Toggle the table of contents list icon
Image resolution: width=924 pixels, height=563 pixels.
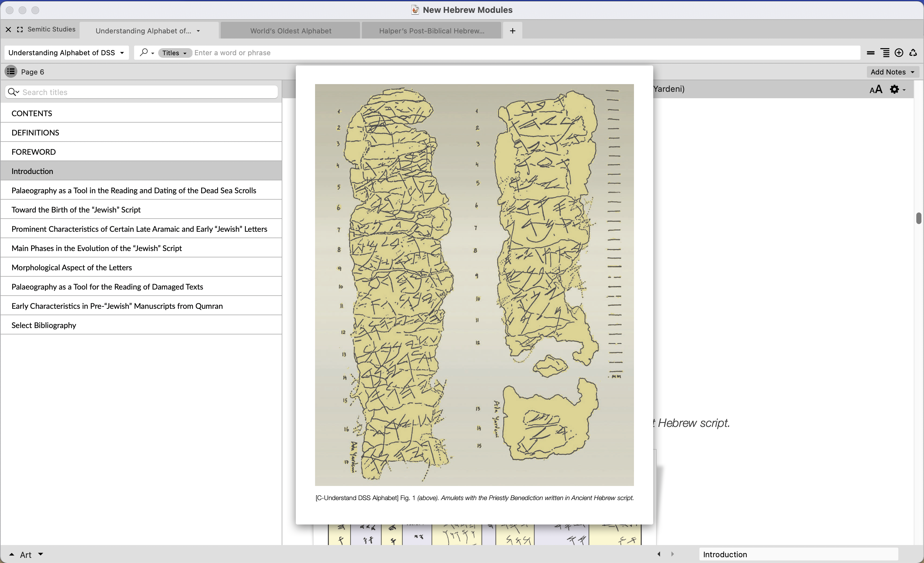pos(11,72)
